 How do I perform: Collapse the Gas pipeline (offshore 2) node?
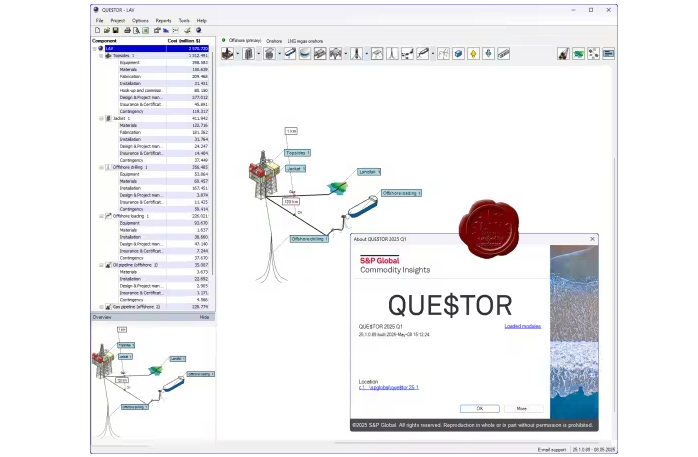pyautogui.click(x=101, y=307)
